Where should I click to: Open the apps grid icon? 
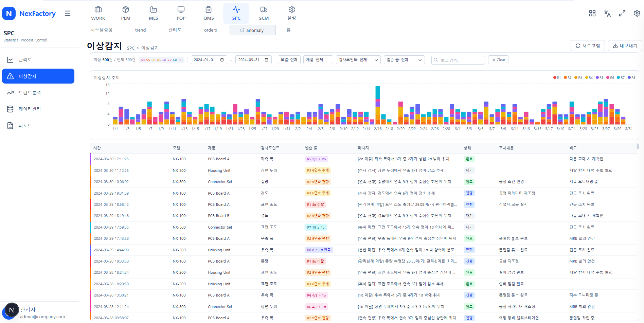pos(592,13)
